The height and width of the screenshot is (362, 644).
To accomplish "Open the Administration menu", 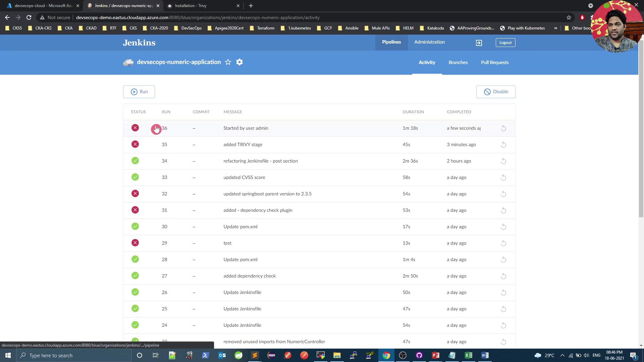I will click(x=429, y=42).
